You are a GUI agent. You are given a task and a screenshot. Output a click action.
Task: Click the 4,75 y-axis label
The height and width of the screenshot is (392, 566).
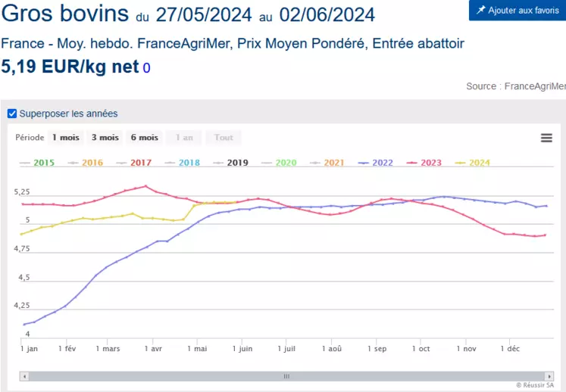[x=22, y=249]
